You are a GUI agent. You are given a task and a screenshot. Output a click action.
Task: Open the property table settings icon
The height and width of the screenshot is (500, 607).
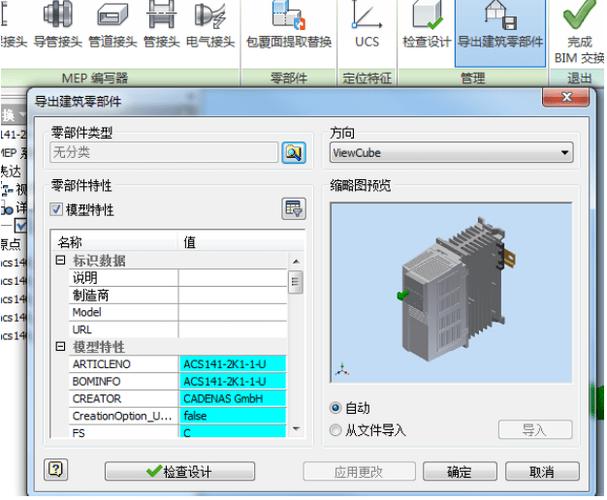[x=293, y=209]
